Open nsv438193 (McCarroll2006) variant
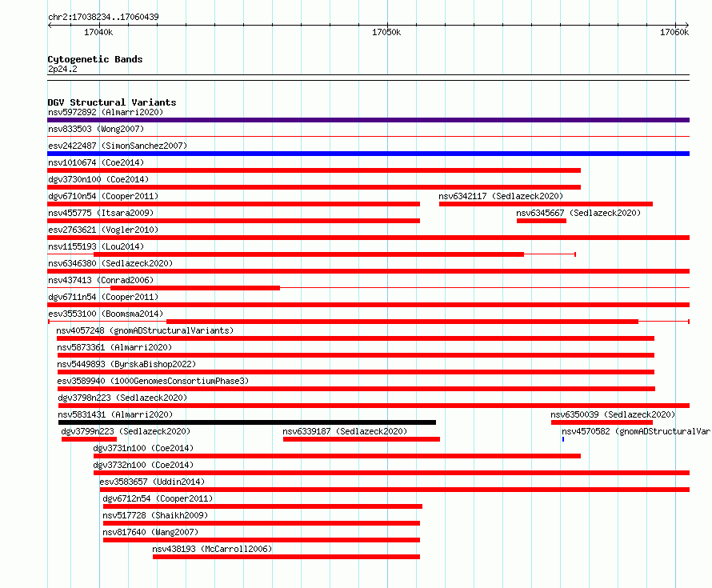 tap(212, 549)
